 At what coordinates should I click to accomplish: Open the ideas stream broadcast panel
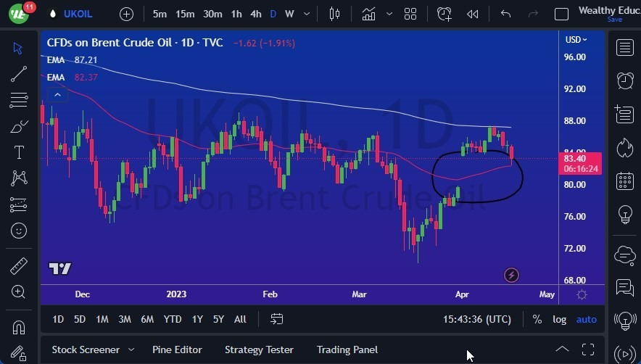point(624,320)
